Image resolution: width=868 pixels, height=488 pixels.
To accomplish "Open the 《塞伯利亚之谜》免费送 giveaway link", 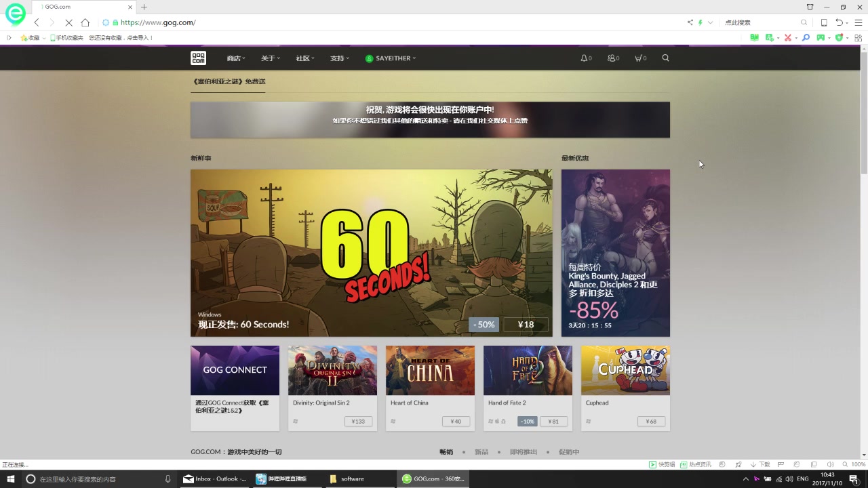I will coord(229,81).
